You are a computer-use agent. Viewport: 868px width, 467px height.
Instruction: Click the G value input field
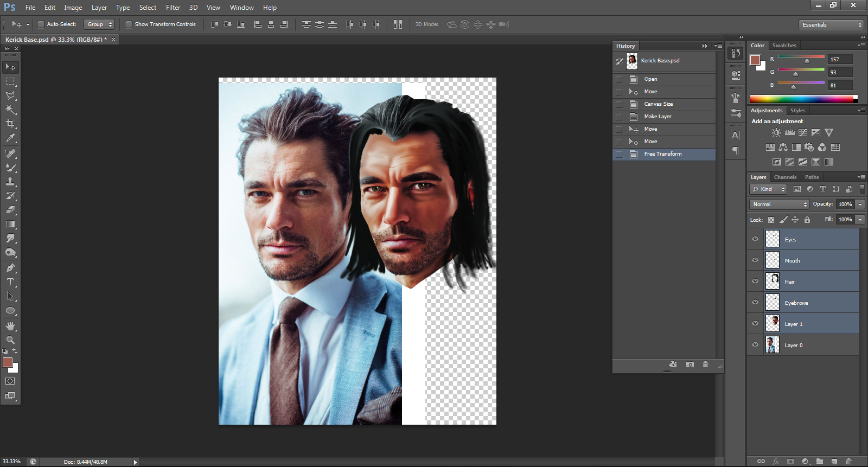click(x=840, y=72)
